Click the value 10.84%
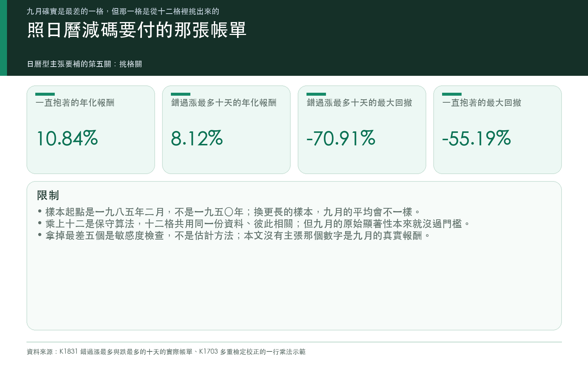Viewport: 588px width, 368px height. [x=67, y=138]
